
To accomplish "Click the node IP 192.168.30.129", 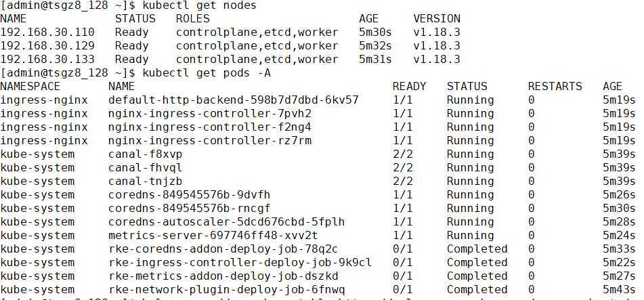I will coord(47,45).
